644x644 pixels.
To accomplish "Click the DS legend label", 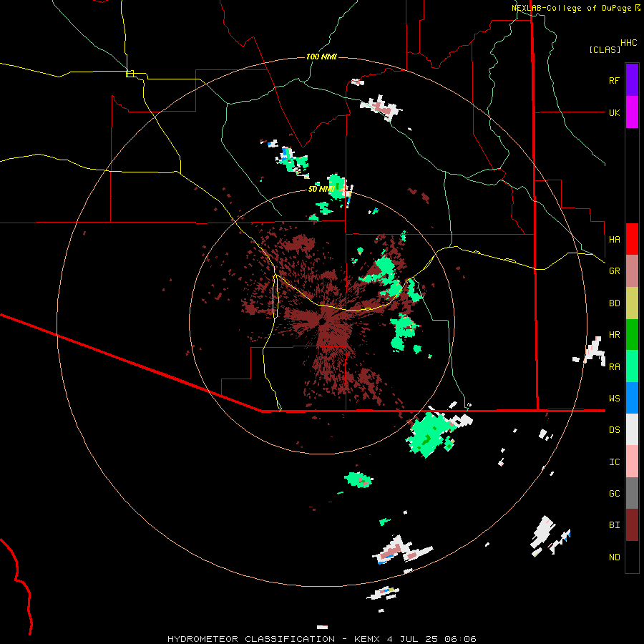I will point(614,430).
